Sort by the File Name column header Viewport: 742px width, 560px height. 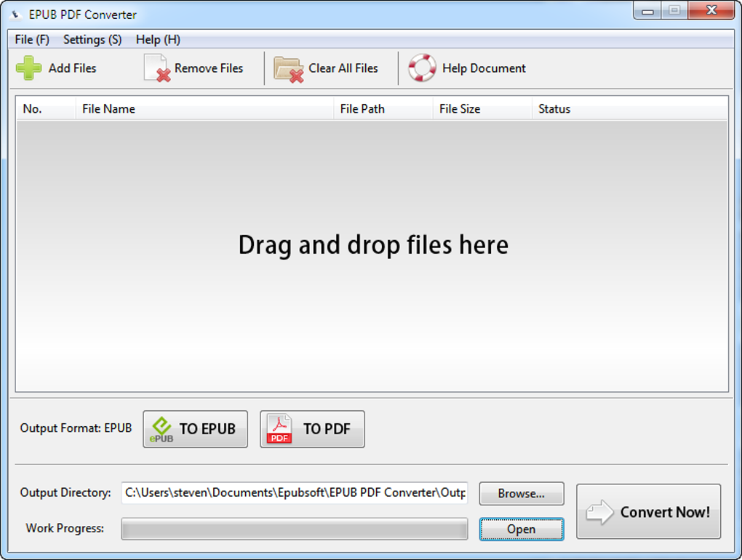pyautogui.click(x=204, y=109)
